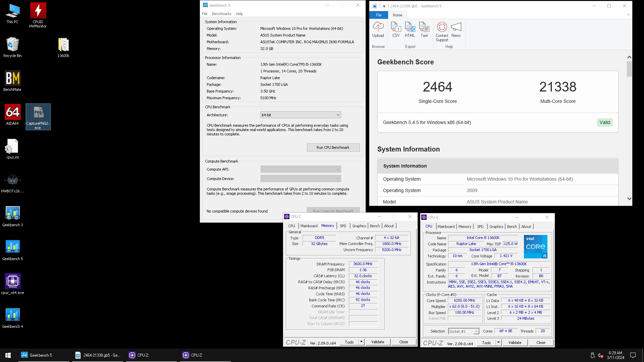Open the File menu in Geekbench 5
This screenshot has height=362, width=644.
205,14
